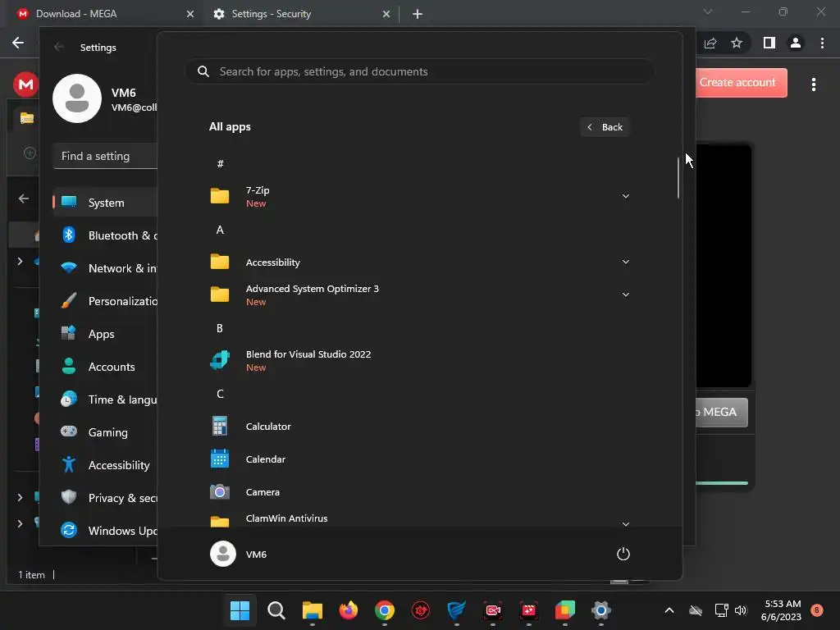Image resolution: width=840 pixels, height=630 pixels.
Task: Open the VM6 user account in Start menu
Action: 239,554
